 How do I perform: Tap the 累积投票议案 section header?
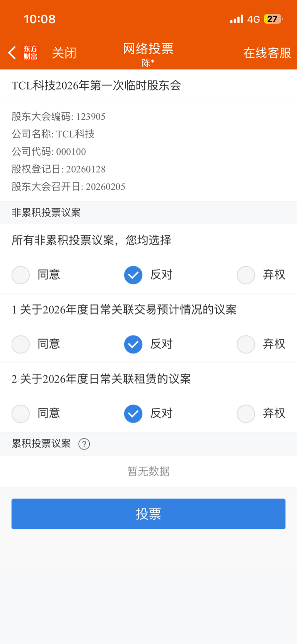click(x=41, y=444)
